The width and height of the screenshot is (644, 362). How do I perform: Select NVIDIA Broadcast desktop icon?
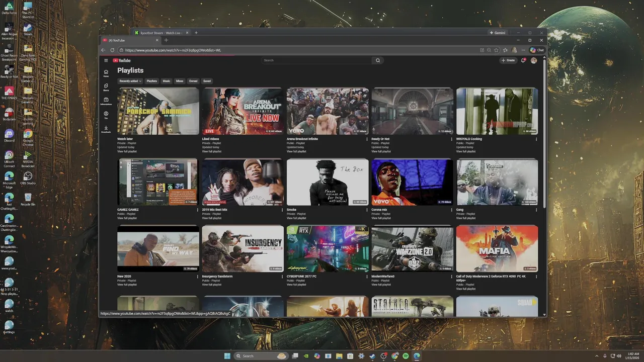pos(28,159)
